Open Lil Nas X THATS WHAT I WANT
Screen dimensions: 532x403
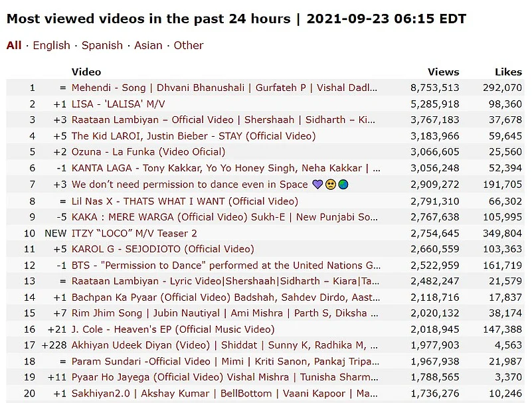coord(185,201)
